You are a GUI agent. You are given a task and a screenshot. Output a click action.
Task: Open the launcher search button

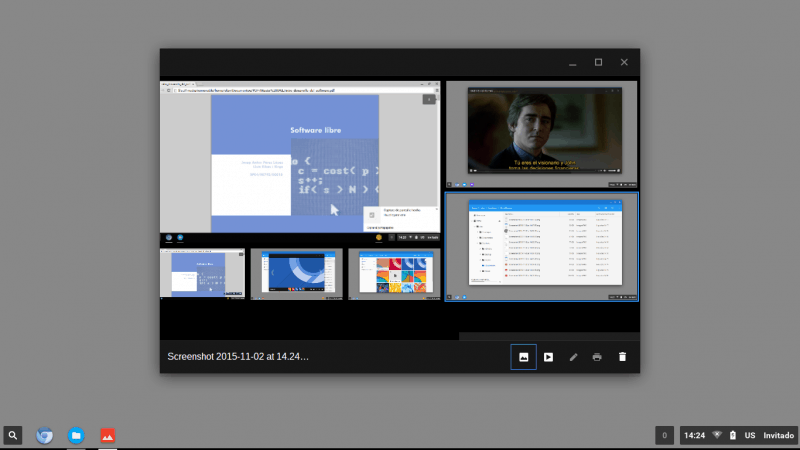[x=13, y=435]
